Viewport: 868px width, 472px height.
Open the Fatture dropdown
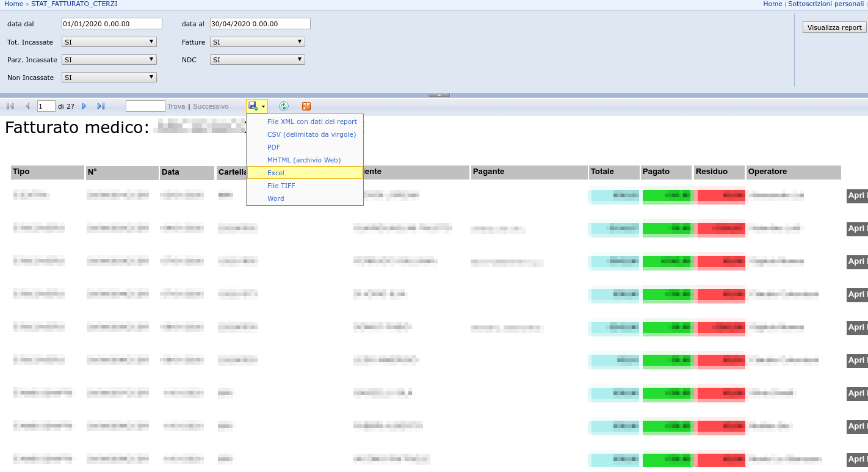click(257, 42)
